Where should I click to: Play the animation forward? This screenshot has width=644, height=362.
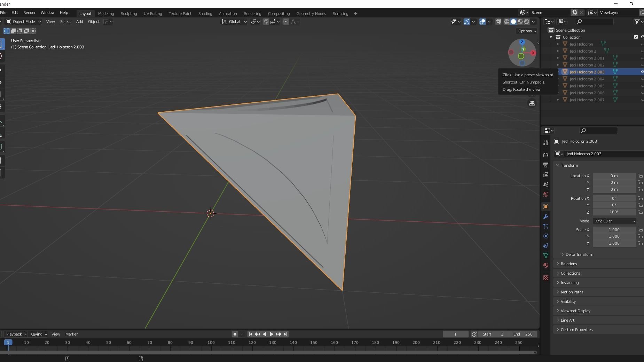click(x=272, y=334)
